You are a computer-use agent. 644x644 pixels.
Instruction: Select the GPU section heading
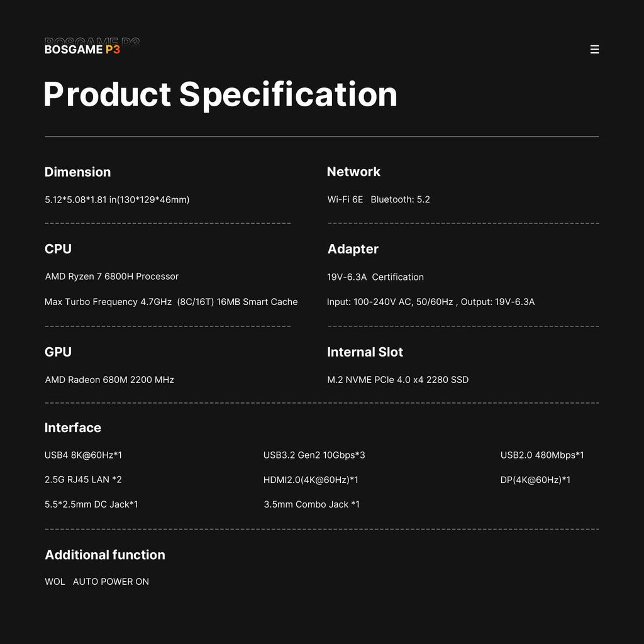pos(58,352)
